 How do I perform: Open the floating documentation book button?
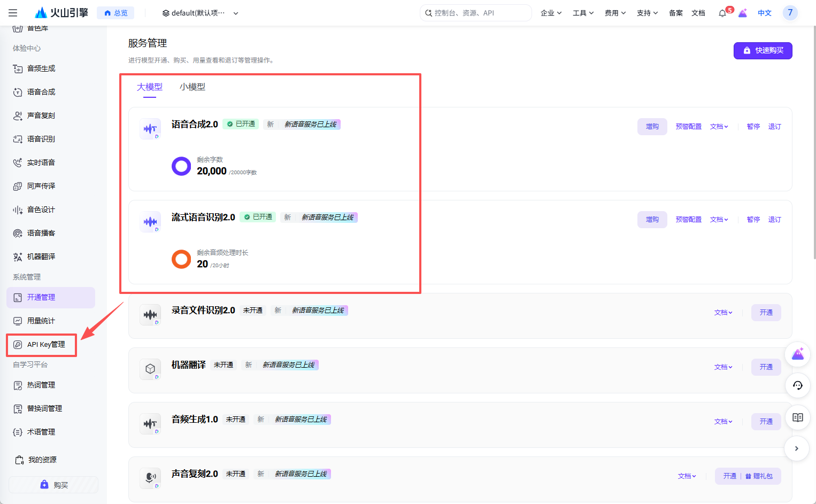pos(797,417)
